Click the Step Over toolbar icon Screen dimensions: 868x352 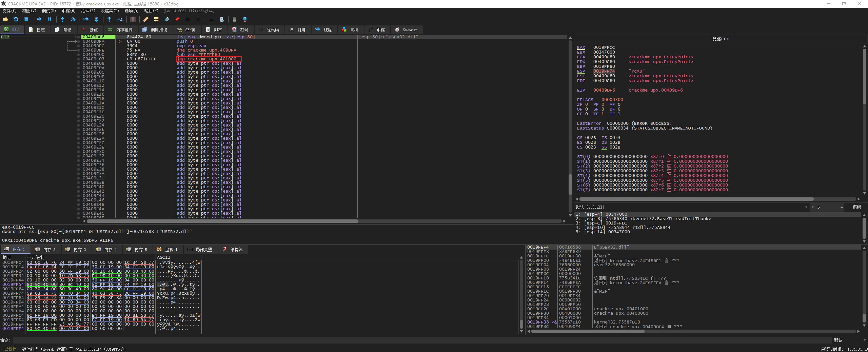73,19
